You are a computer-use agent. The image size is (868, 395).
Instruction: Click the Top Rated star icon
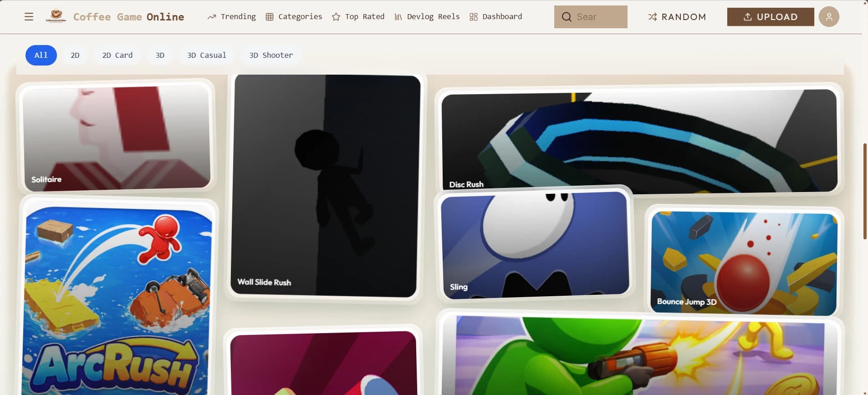336,17
